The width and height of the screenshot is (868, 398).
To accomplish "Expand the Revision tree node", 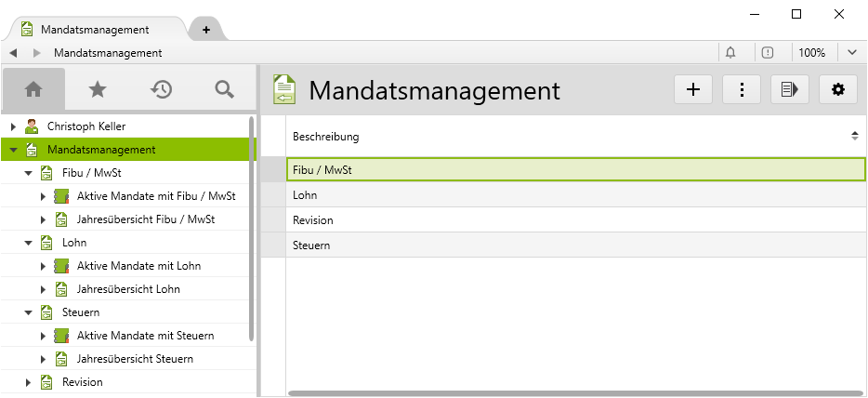I will click(x=29, y=382).
